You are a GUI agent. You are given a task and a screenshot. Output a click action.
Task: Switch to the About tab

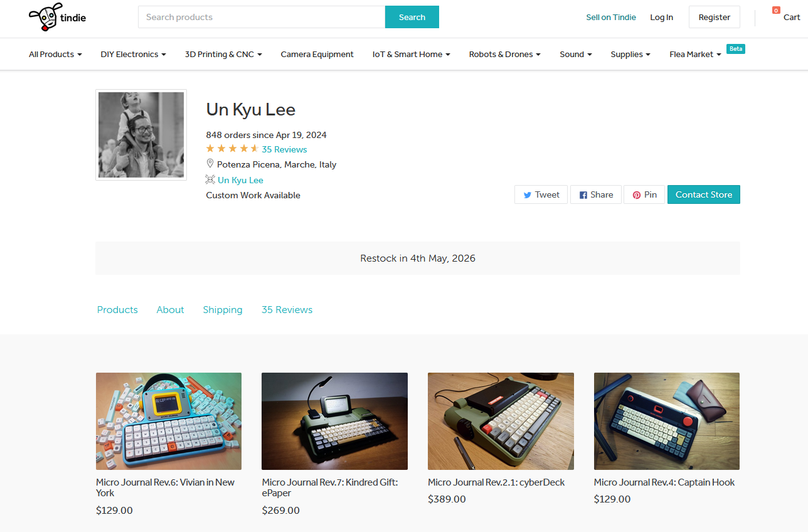tap(170, 310)
